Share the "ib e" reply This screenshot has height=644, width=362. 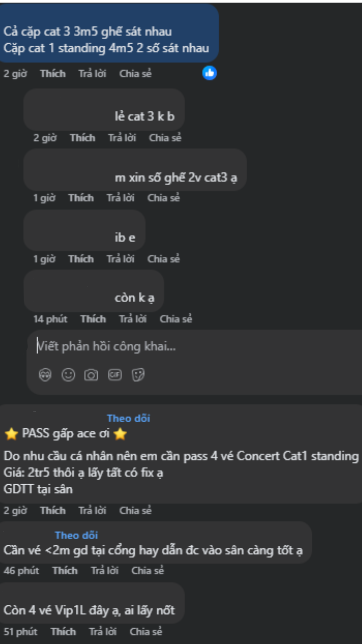pos(164,259)
